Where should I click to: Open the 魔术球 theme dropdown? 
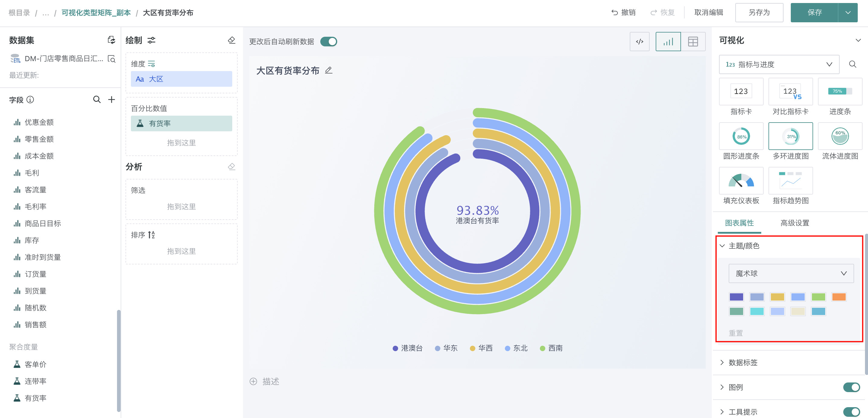click(x=791, y=273)
